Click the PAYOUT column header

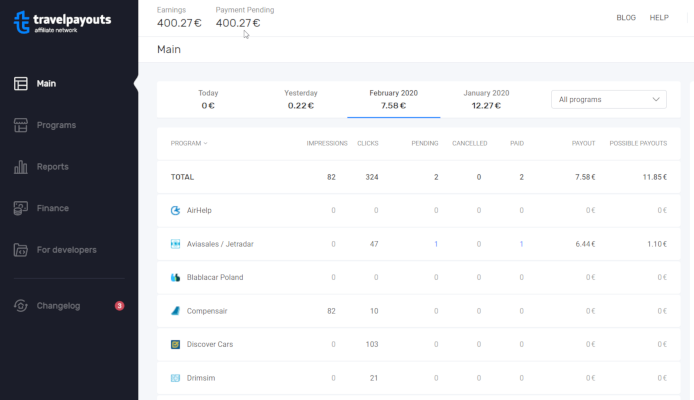click(x=583, y=143)
